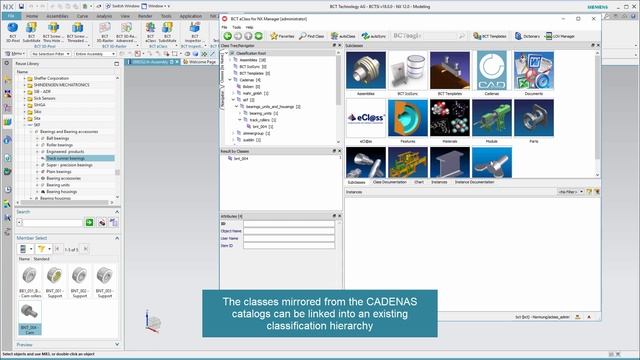Select BNT_004 Cam member thumbnail
The image size is (640, 360).
30,318
